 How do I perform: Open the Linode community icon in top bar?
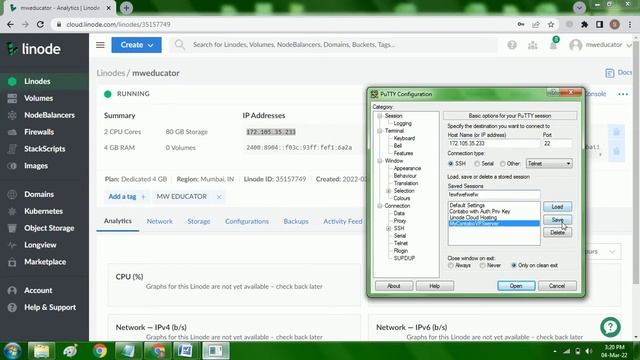(x=532, y=45)
